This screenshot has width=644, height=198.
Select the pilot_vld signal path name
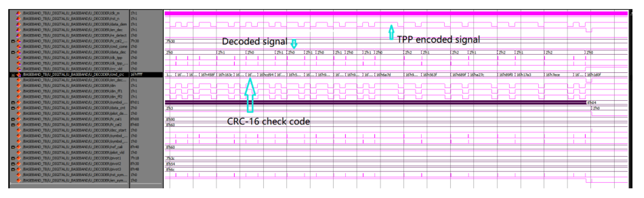coord(74,153)
